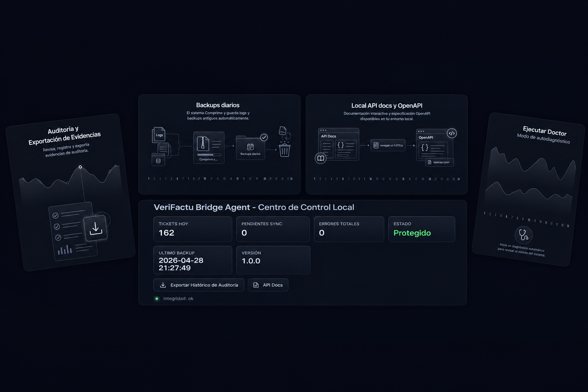Select the TICKETS HOY card showing 162
This screenshot has height=392, width=588.
tap(193, 229)
